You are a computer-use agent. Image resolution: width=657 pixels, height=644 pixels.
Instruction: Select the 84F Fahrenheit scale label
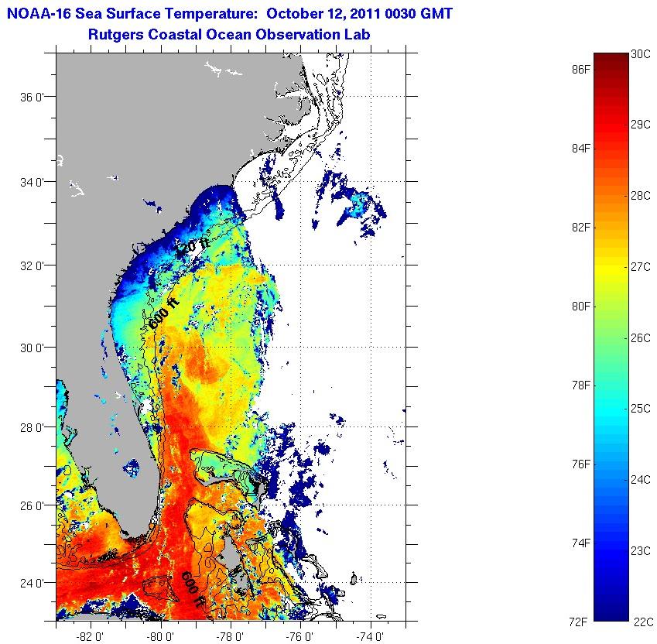pos(580,149)
